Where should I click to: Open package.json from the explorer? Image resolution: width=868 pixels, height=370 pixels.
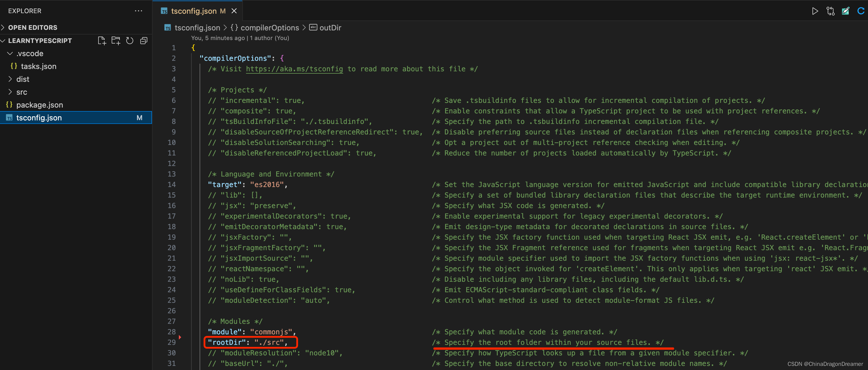pyautogui.click(x=39, y=105)
